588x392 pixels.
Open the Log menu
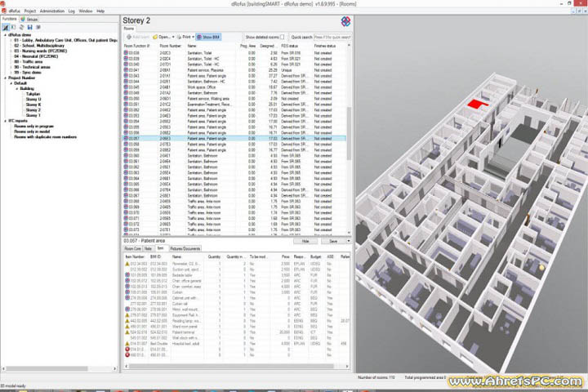[x=72, y=11]
